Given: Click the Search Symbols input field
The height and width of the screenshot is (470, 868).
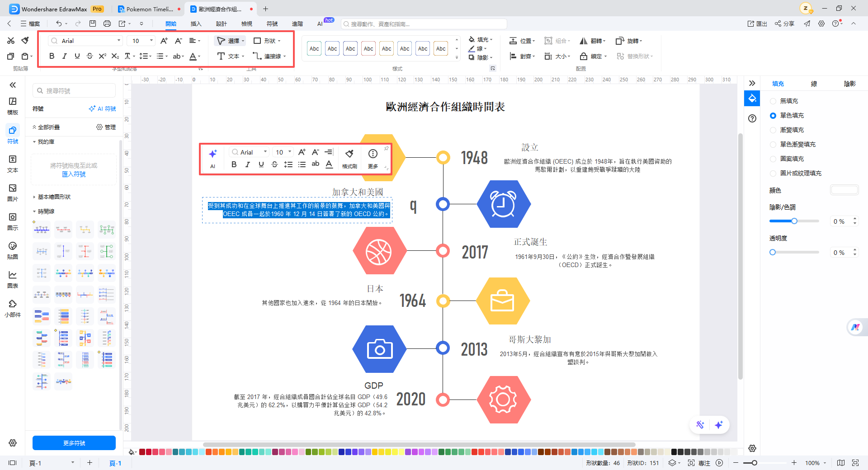Looking at the screenshot, I should pos(74,90).
